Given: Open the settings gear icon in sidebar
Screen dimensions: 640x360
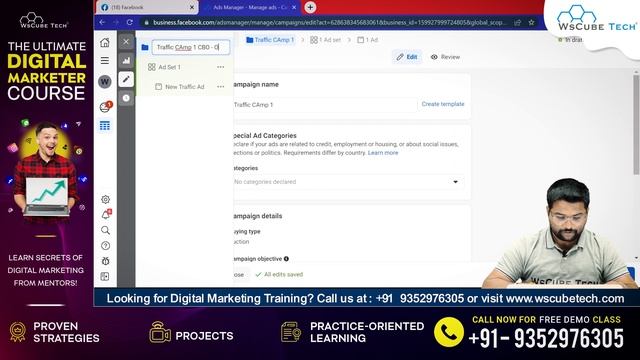Looking at the screenshot, I should pos(105,199).
